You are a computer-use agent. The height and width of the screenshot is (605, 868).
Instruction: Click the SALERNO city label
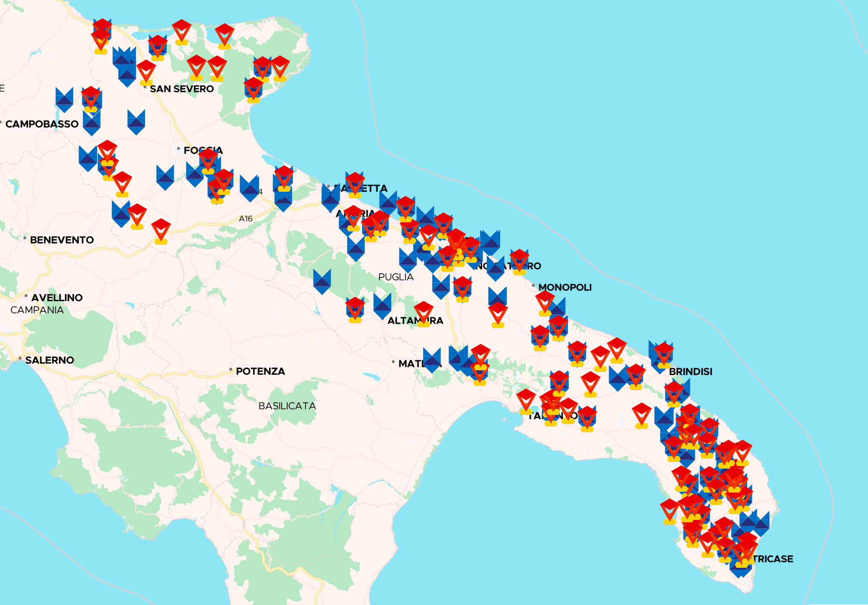coord(50,360)
